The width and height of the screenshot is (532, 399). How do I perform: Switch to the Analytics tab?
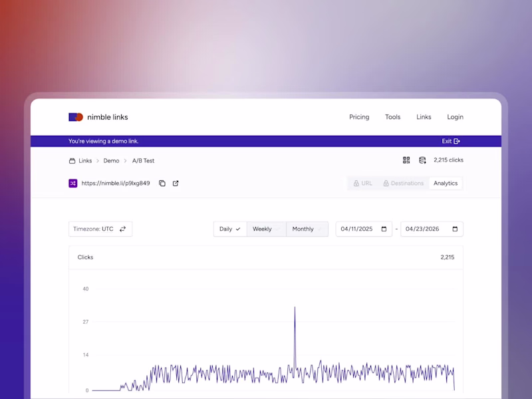446,183
